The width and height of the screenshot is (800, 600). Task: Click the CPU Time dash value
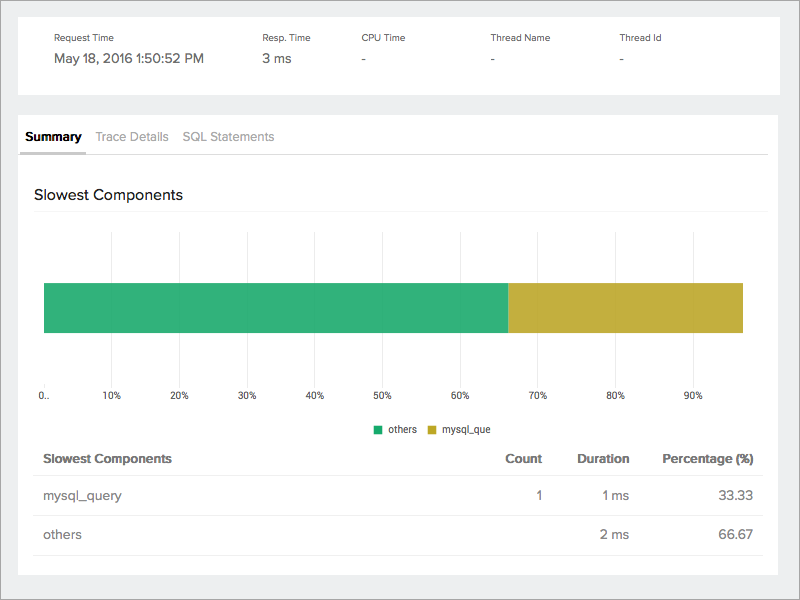click(363, 58)
